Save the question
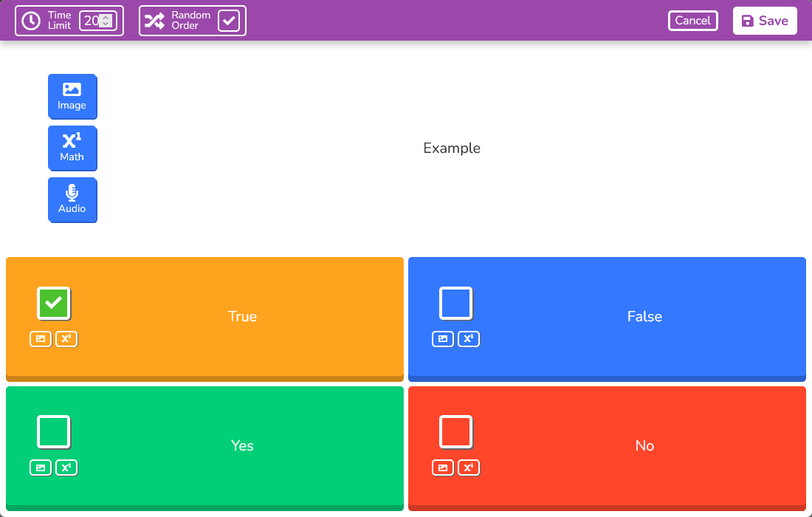Viewport: 812px width, 517px height. 765,21
